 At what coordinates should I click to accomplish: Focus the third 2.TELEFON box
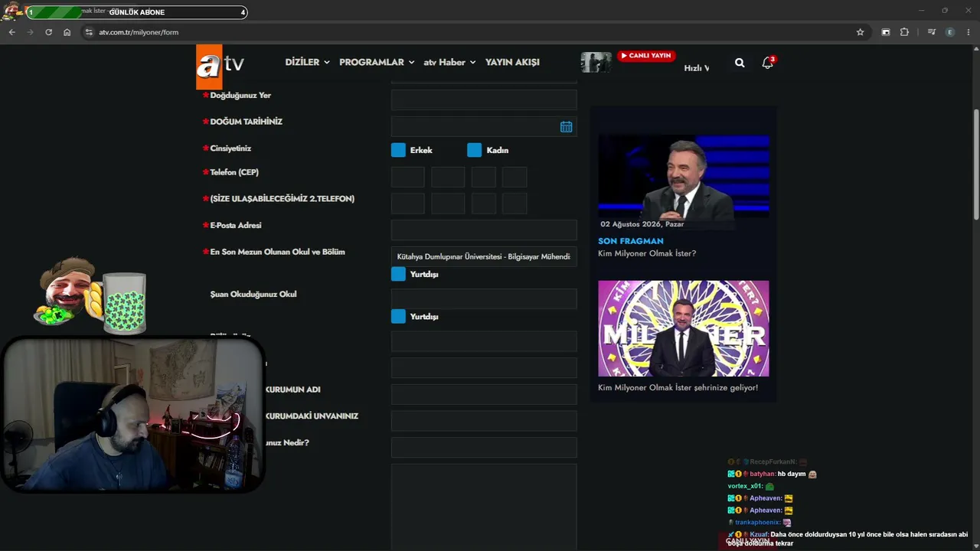click(484, 204)
